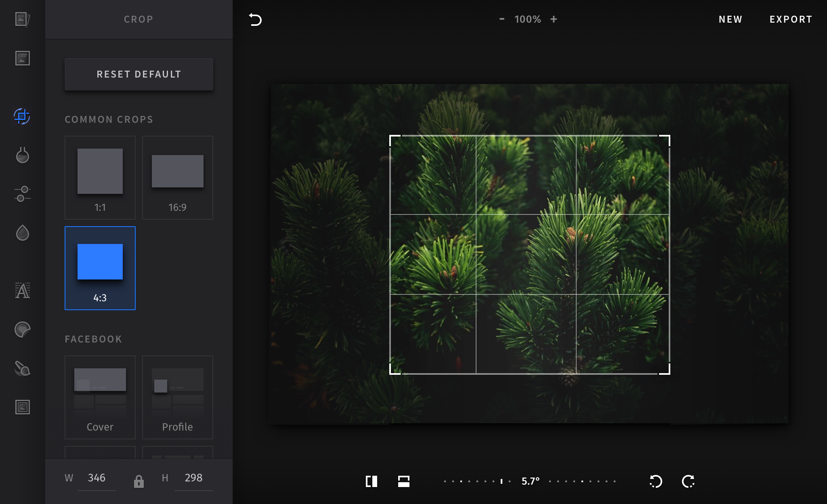Flip image horizontally
This screenshot has width=827, height=504.
pyautogui.click(x=372, y=481)
